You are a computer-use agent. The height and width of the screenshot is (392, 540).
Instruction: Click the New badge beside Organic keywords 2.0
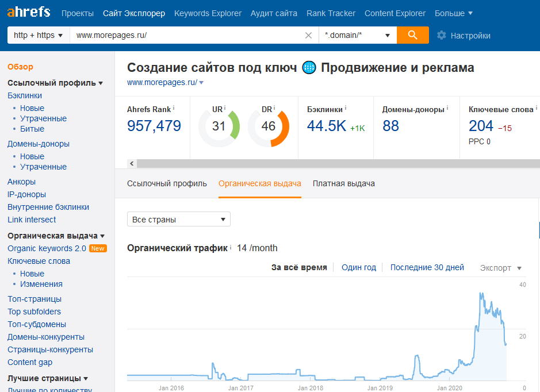(98, 248)
